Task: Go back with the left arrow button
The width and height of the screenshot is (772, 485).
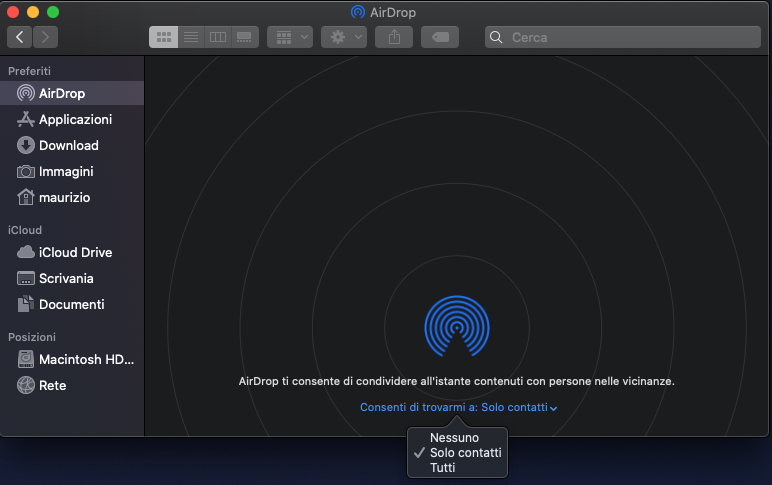Action: click(x=20, y=37)
